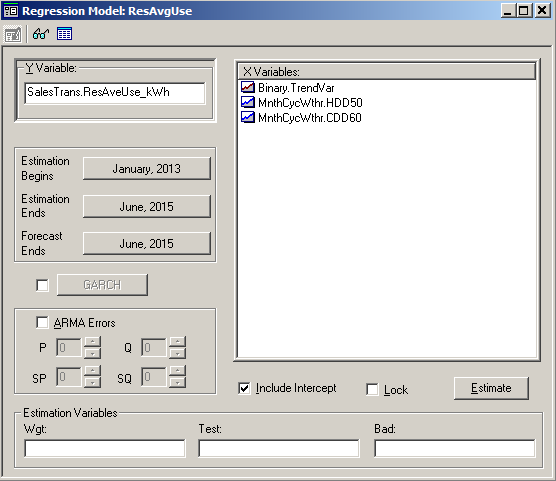Uncheck the Include Intercept checkbox
This screenshot has width=556, height=481.
[244, 388]
